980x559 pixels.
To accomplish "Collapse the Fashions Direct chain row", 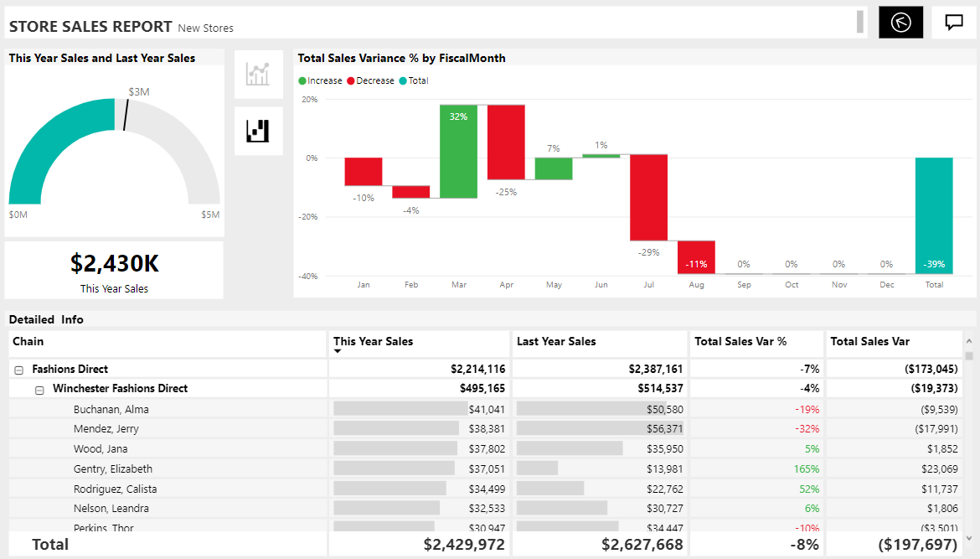I will pos(19,370).
